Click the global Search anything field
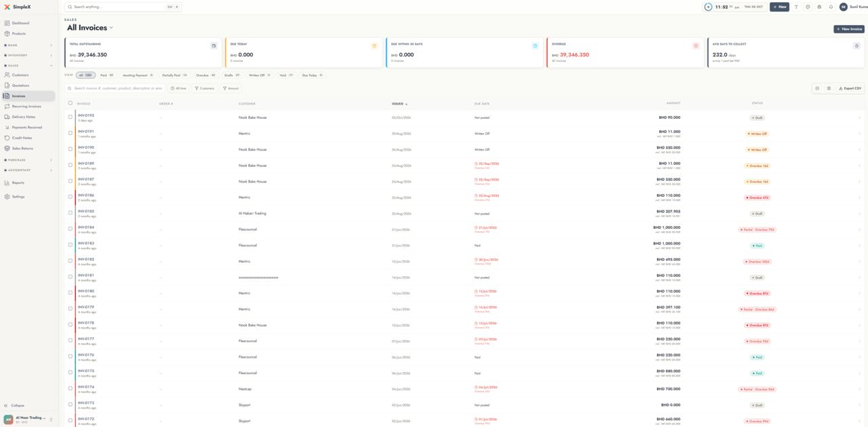This screenshot has height=427, width=868. pos(123,7)
